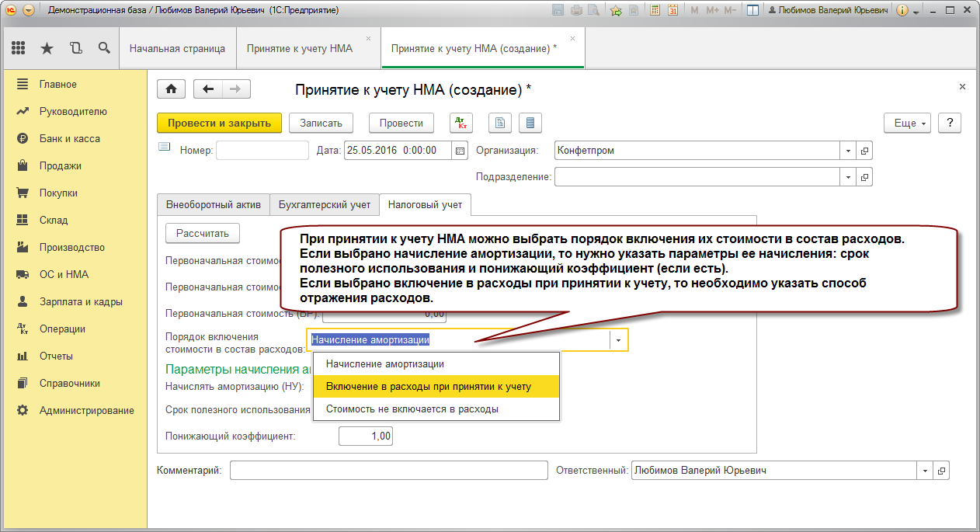Click the home icon button in form
Image resolution: width=980 pixels, height=532 pixels.
pos(171,89)
